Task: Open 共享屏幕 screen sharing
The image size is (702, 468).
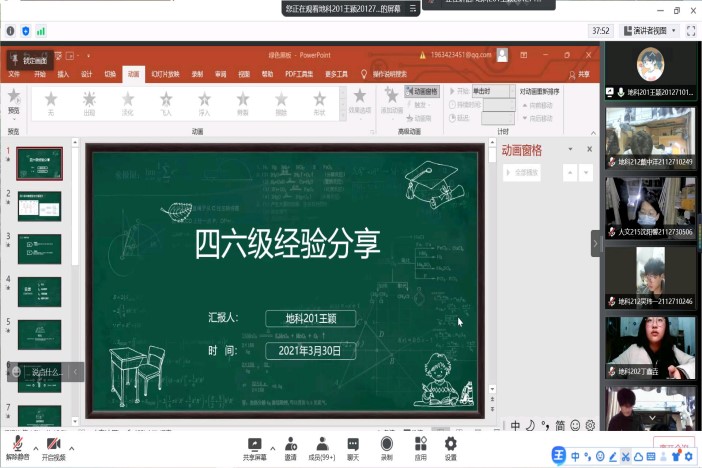Action: [254, 443]
